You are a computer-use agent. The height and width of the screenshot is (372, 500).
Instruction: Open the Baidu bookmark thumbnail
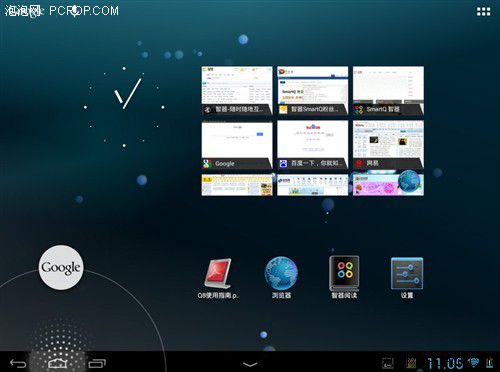click(313, 145)
